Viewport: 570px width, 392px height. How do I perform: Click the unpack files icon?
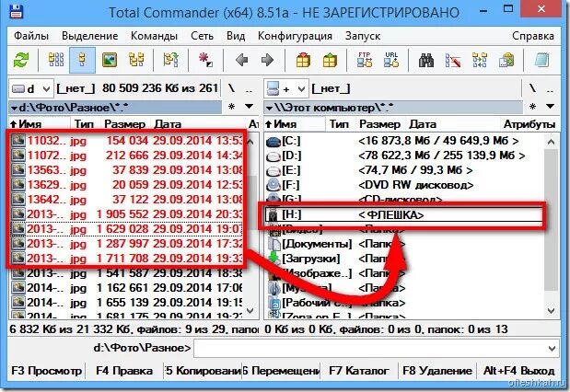[330, 60]
